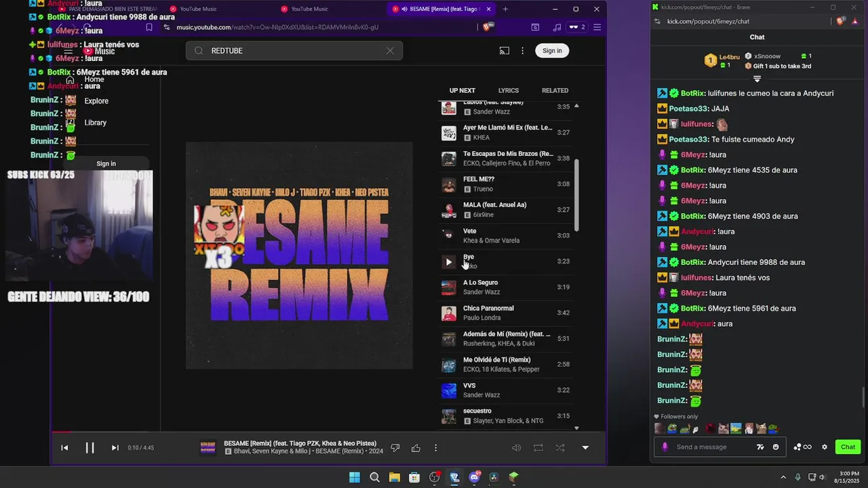868x488 pixels.
Task: Open Brave main hamburger menu
Action: 597,27
